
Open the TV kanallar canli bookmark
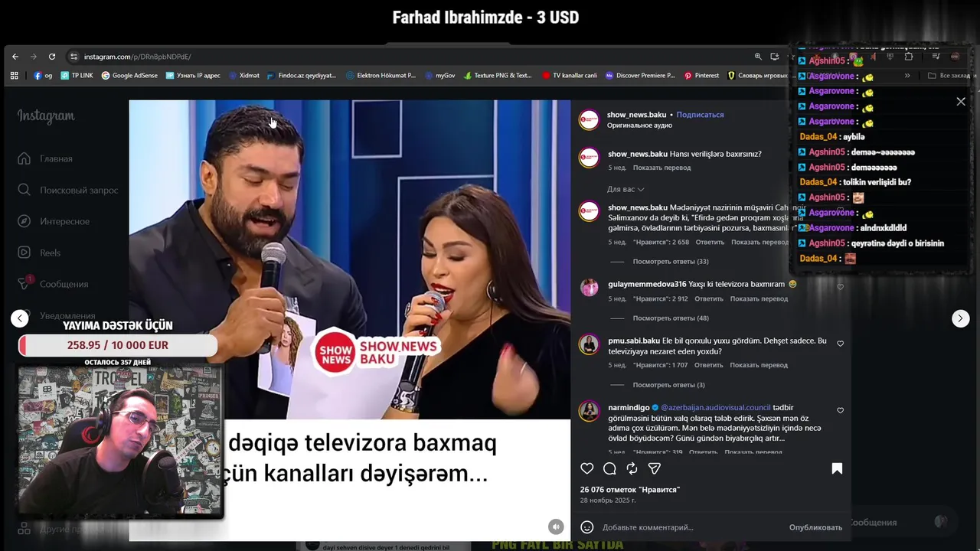570,76
